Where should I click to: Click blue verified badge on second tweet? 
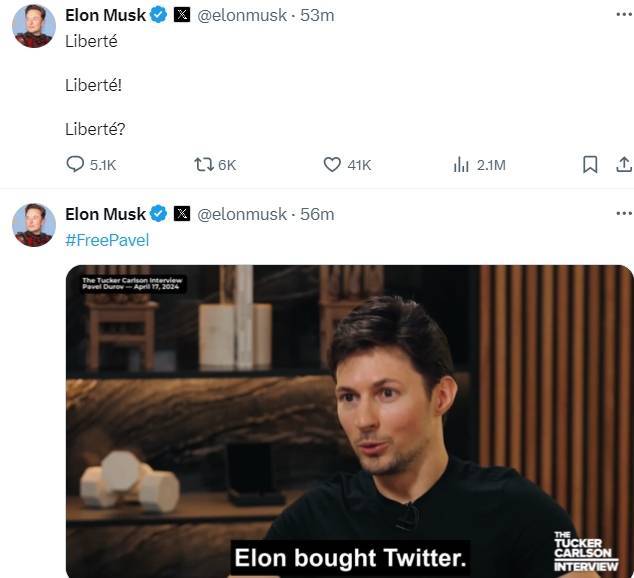pos(158,214)
